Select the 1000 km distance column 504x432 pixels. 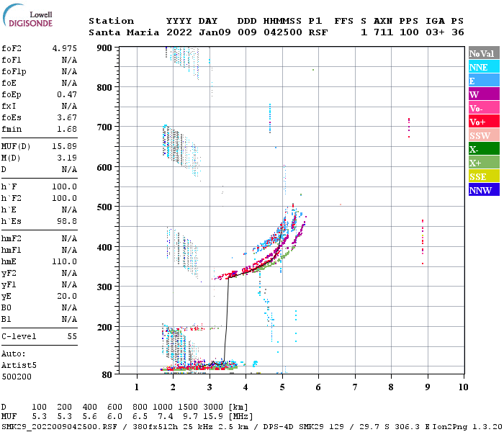point(163,408)
